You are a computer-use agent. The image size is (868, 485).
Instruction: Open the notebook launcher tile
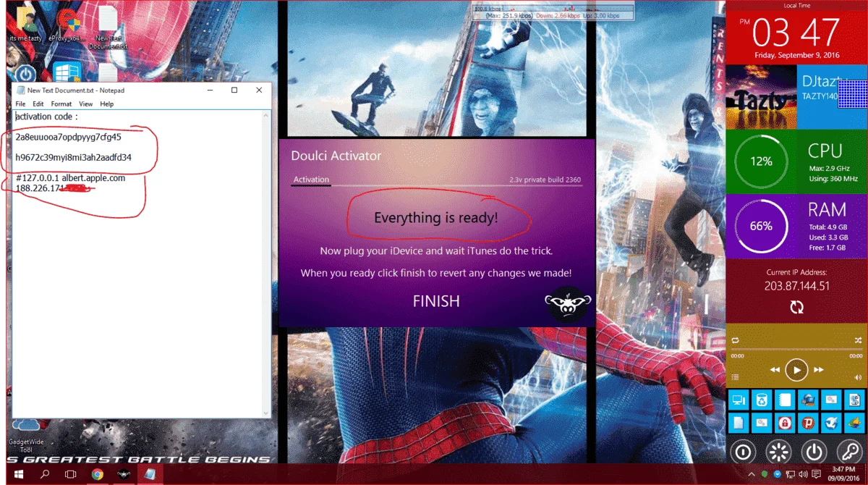click(785, 400)
